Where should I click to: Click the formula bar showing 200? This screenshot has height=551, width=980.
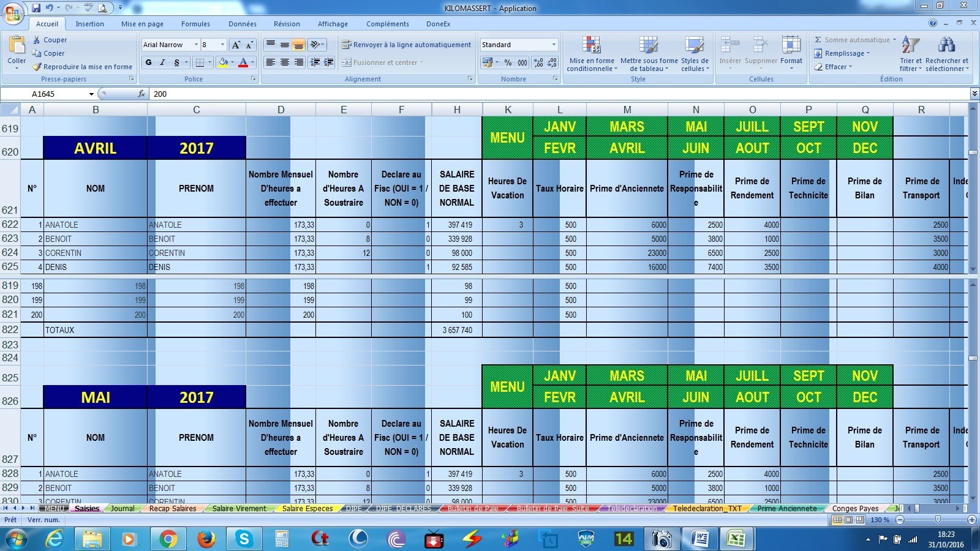pos(559,94)
